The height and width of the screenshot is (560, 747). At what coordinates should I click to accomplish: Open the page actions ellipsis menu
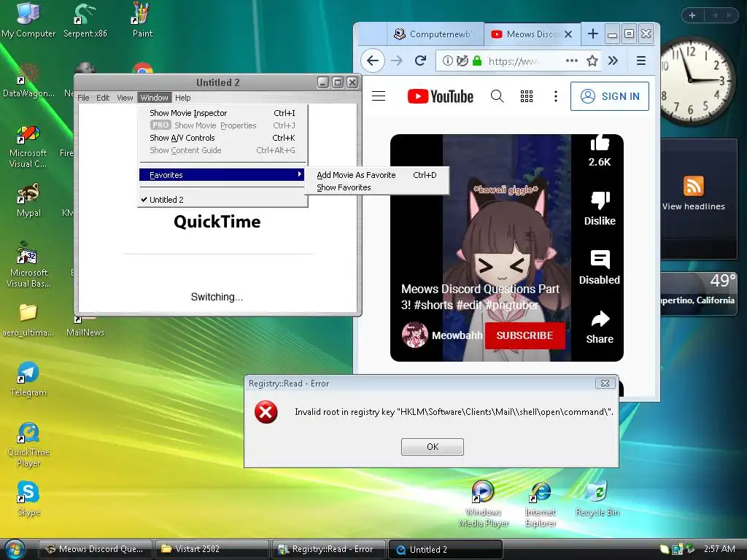tap(572, 61)
